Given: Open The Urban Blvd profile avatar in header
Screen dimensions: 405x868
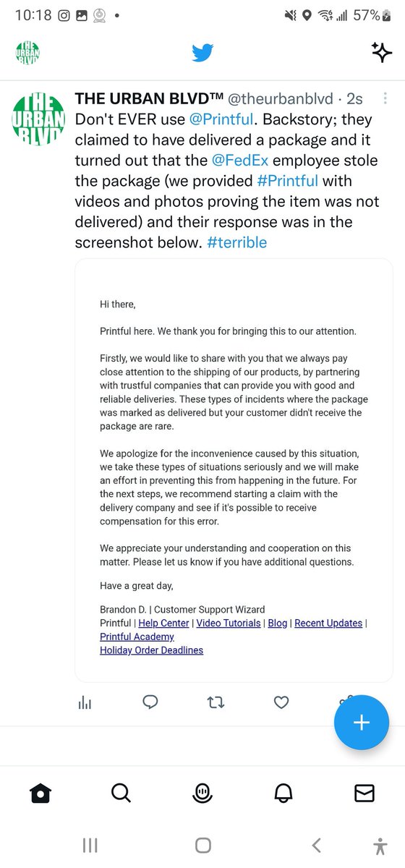Looking at the screenshot, I should (x=27, y=53).
